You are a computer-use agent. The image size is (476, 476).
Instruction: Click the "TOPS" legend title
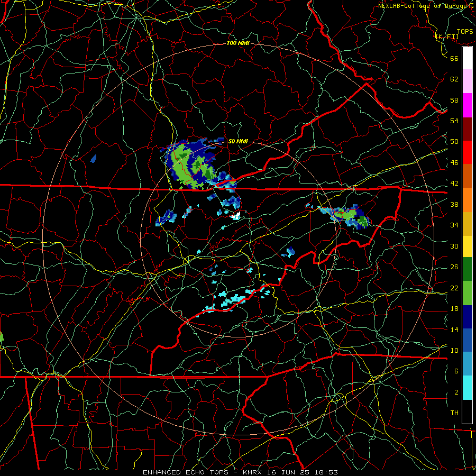(465, 32)
